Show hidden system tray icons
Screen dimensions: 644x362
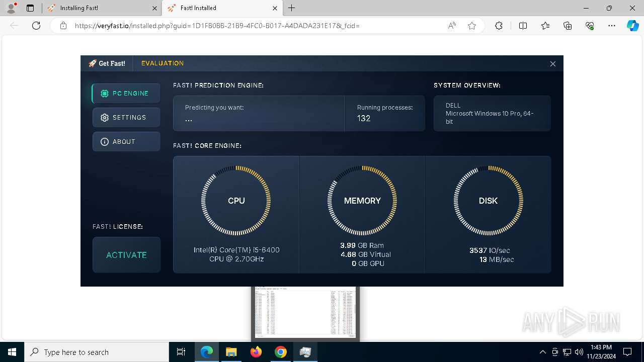tap(542, 352)
